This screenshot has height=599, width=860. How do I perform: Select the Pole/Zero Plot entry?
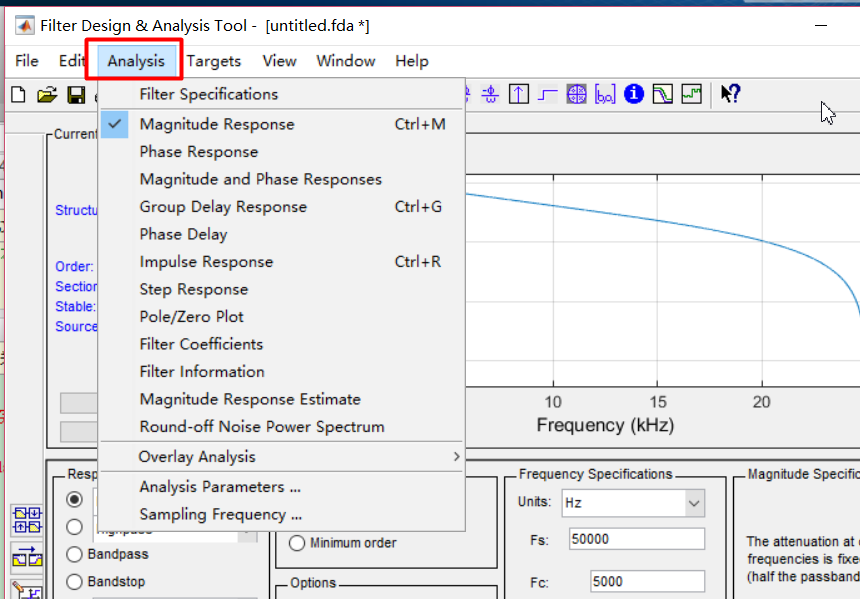[x=282, y=317]
